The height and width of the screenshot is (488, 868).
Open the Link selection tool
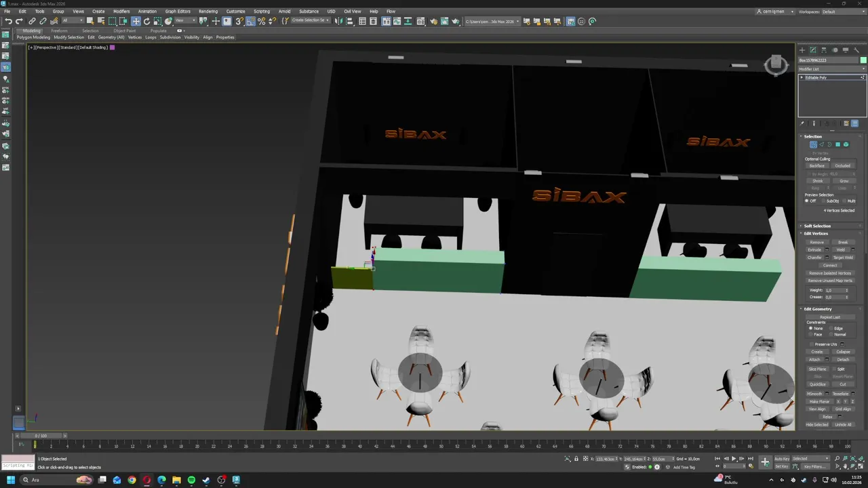[32, 21]
